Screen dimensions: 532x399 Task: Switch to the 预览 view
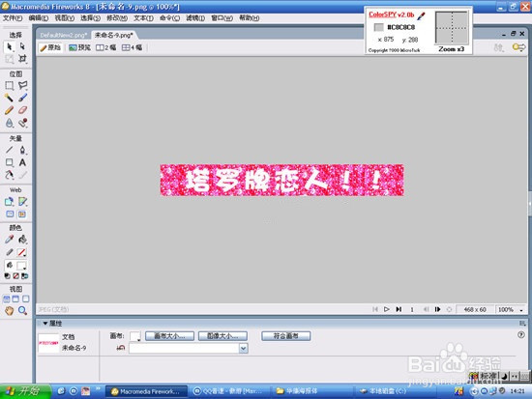pos(79,47)
